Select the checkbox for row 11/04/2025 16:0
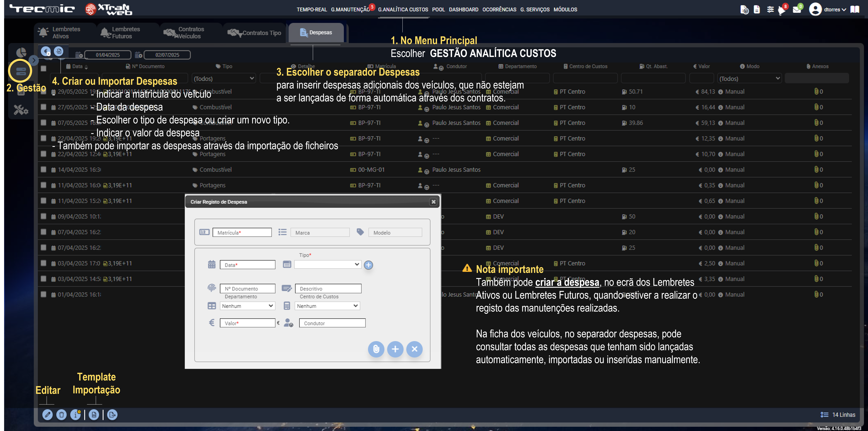 pos(43,185)
